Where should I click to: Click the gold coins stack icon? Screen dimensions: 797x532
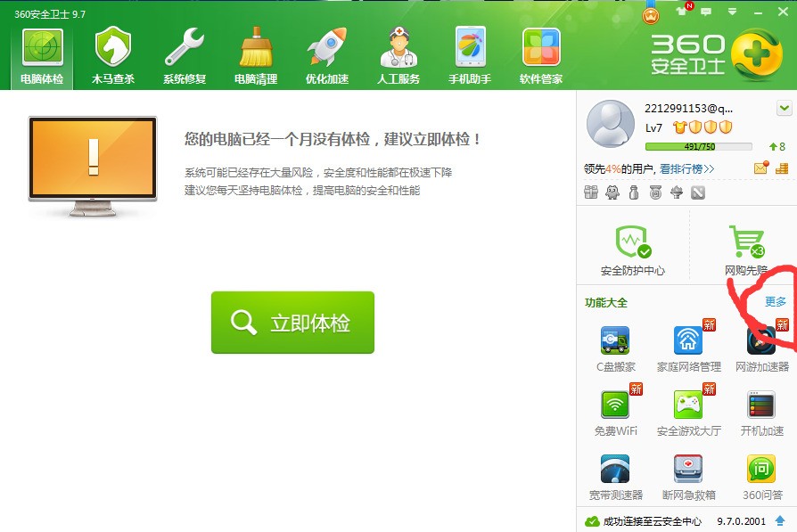point(782,168)
